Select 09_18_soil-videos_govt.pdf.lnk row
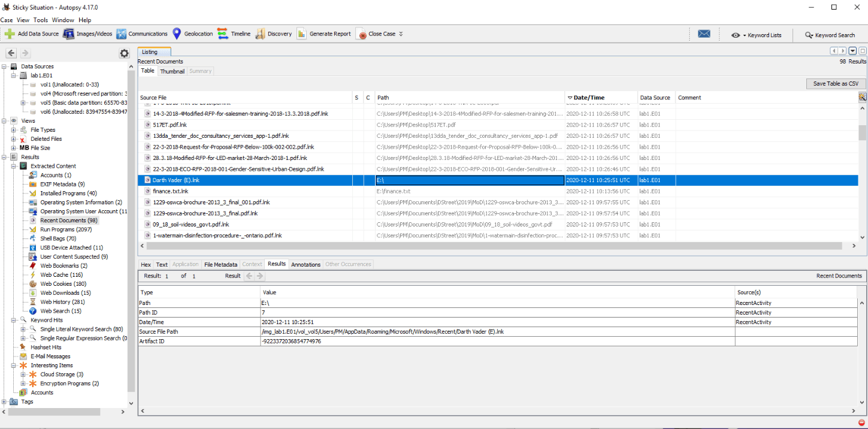Image resolution: width=868 pixels, height=429 pixels. (497, 224)
